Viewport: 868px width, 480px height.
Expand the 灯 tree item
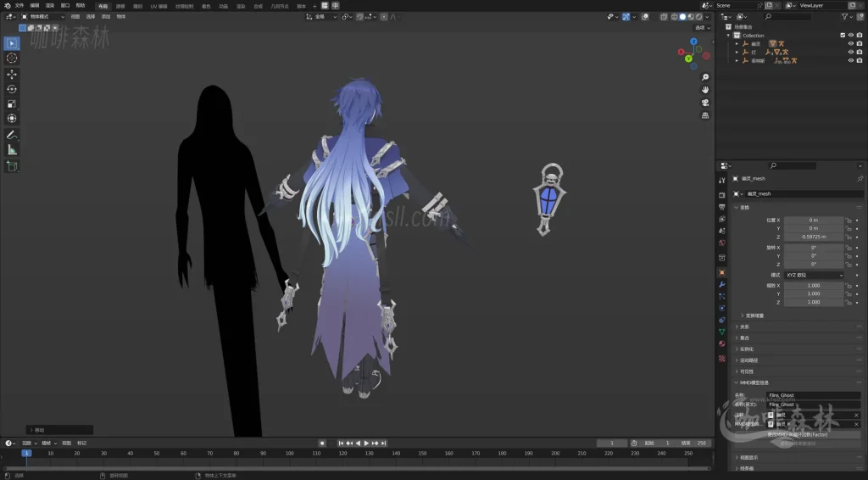pyautogui.click(x=737, y=52)
